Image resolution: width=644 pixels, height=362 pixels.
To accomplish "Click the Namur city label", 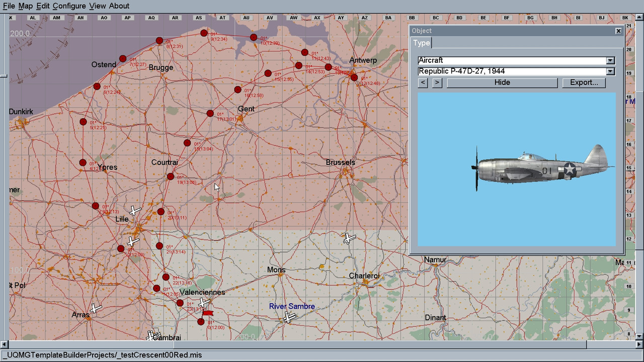I will pos(435,260).
